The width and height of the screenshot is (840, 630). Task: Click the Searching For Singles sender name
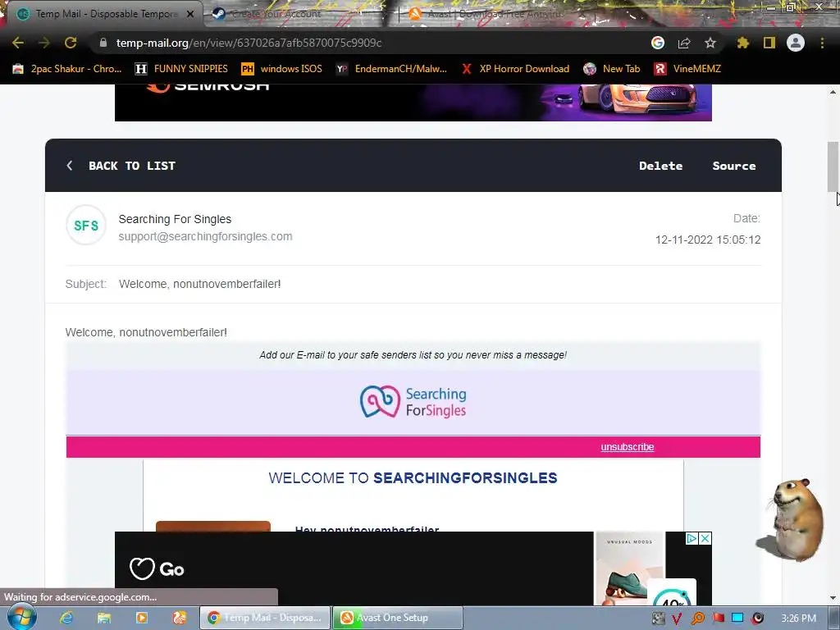[175, 219]
